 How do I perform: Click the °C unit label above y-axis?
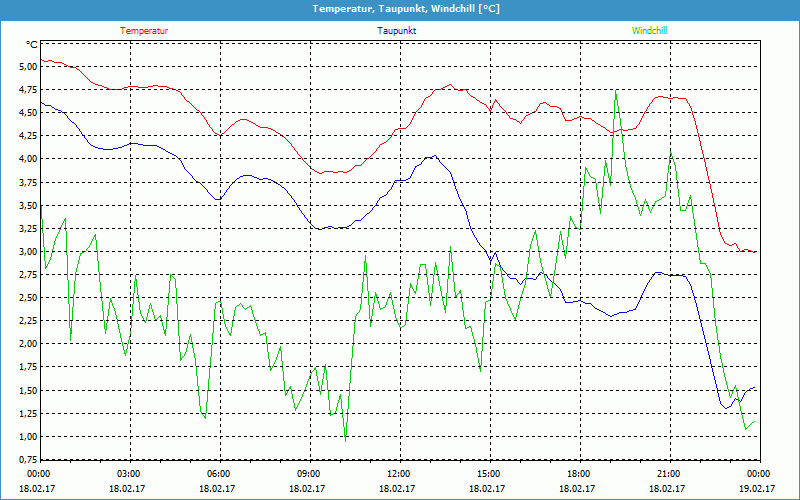pyautogui.click(x=32, y=45)
